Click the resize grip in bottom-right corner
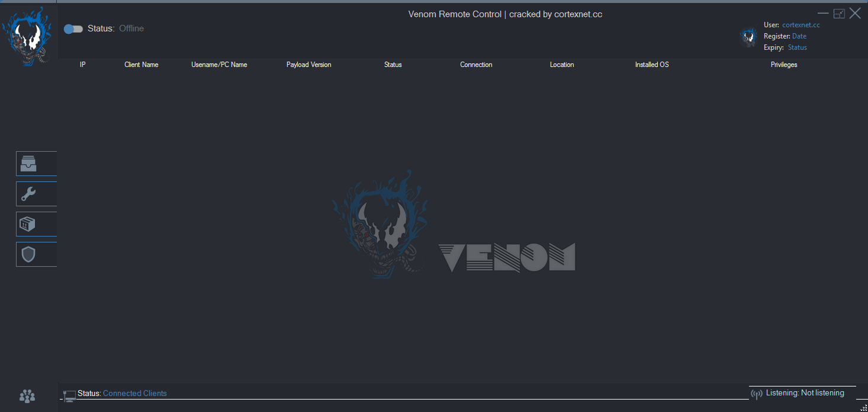The image size is (868, 412). click(863, 407)
